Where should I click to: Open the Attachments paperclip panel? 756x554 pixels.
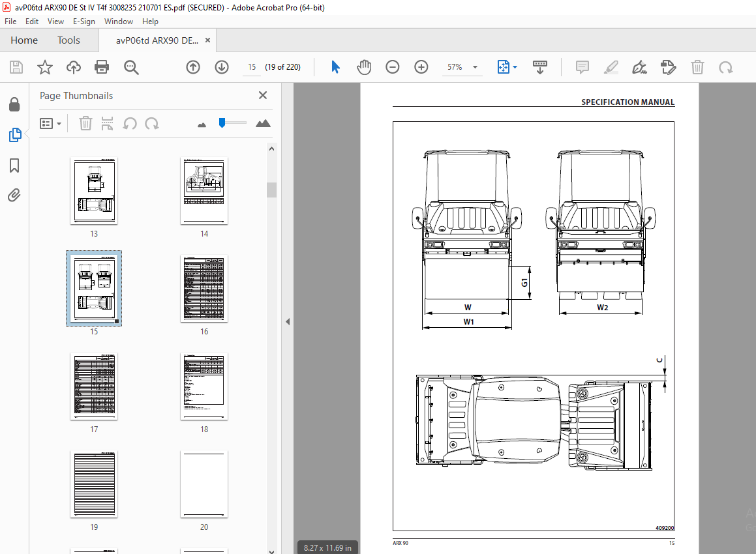[14, 195]
